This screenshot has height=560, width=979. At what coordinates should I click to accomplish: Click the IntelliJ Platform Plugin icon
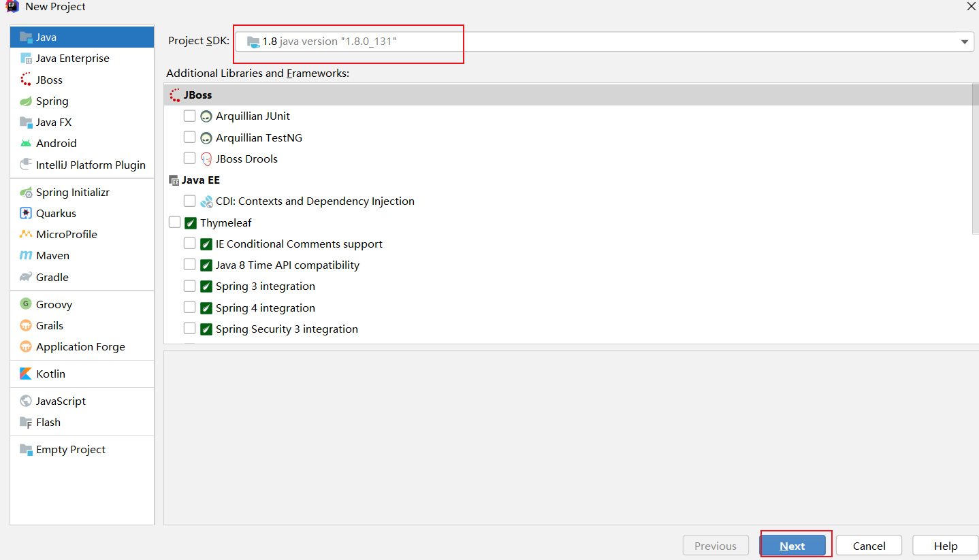point(26,165)
